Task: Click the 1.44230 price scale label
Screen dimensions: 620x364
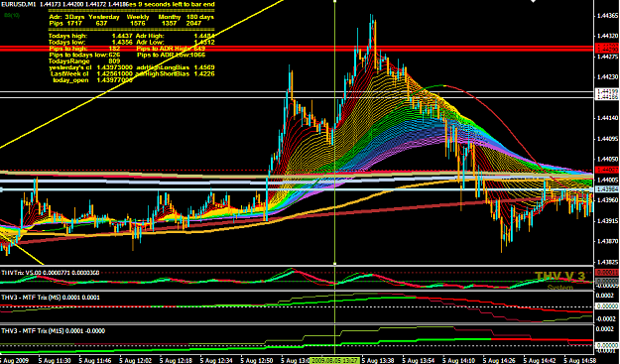Action: (608, 76)
